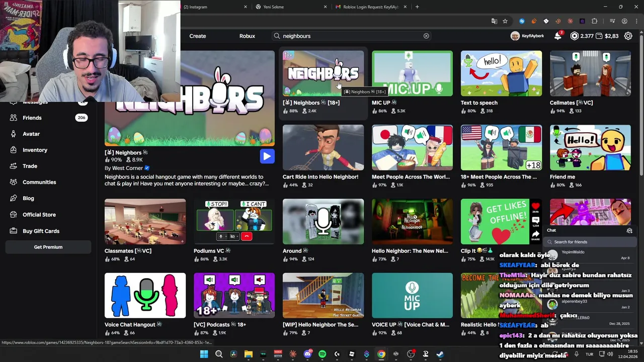Open Hello Neighbor: The New Neighborhood game
The height and width of the screenshot is (362, 644).
click(412, 221)
